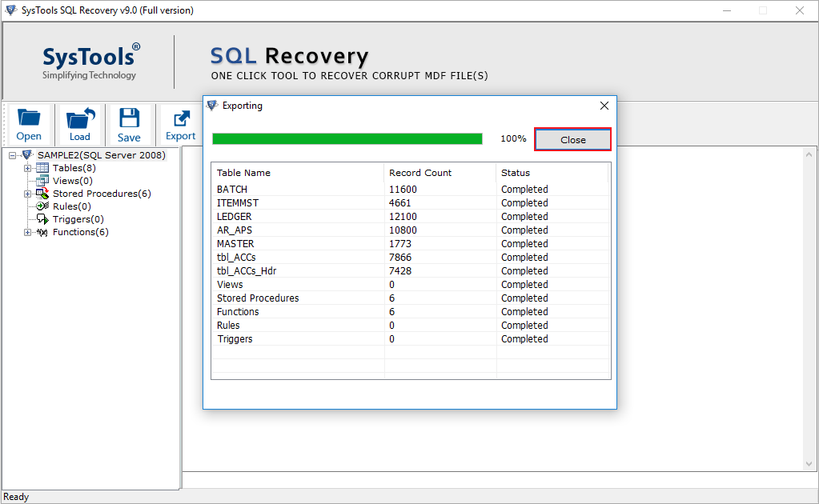Click the Views(0) icon in tree
The width and height of the screenshot is (819, 504).
[x=42, y=181]
